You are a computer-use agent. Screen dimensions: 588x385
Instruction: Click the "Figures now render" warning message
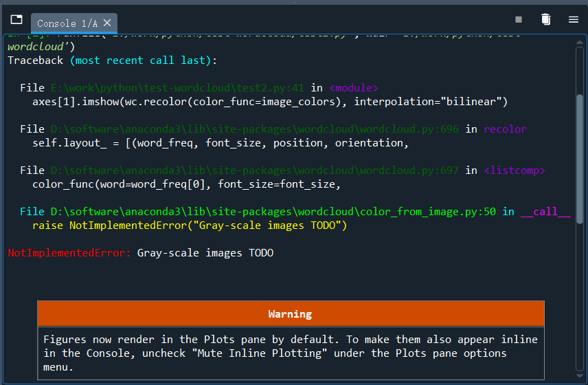[290, 353]
